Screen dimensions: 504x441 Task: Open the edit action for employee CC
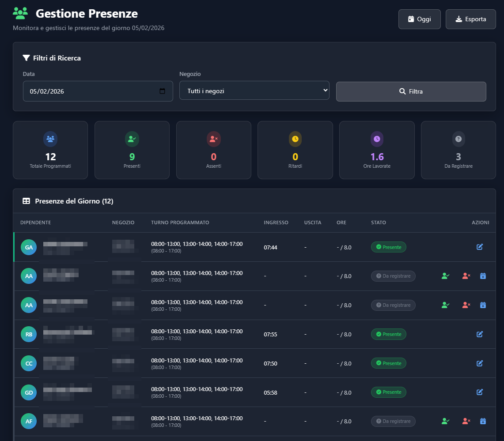click(x=480, y=363)
